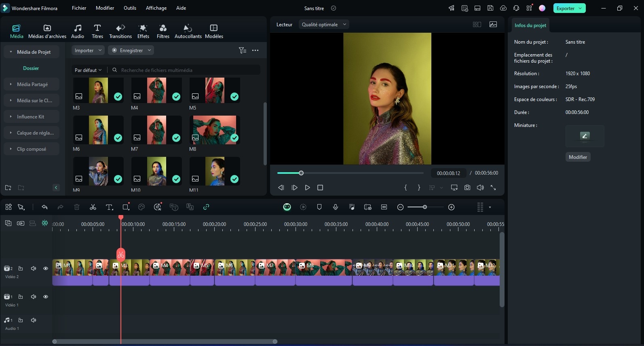Click the timeline horizontal scrollbar
644x346 pixels.
(x=165, y=342)
